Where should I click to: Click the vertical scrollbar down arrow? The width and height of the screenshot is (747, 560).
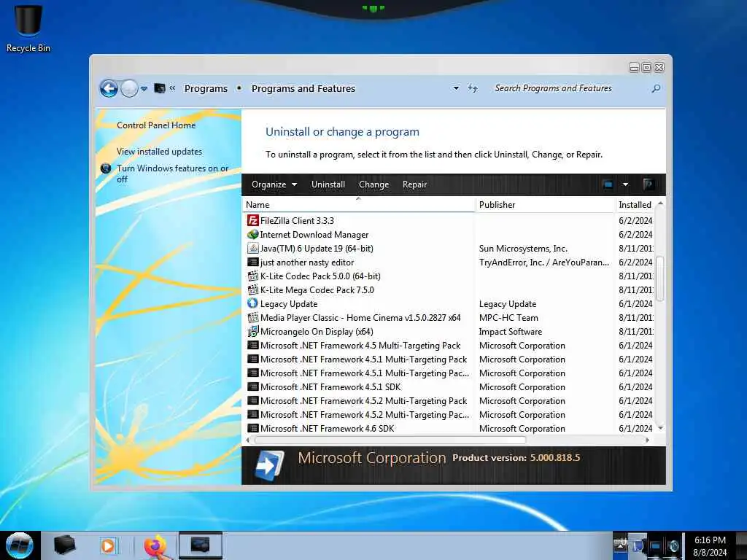point(660,428)
